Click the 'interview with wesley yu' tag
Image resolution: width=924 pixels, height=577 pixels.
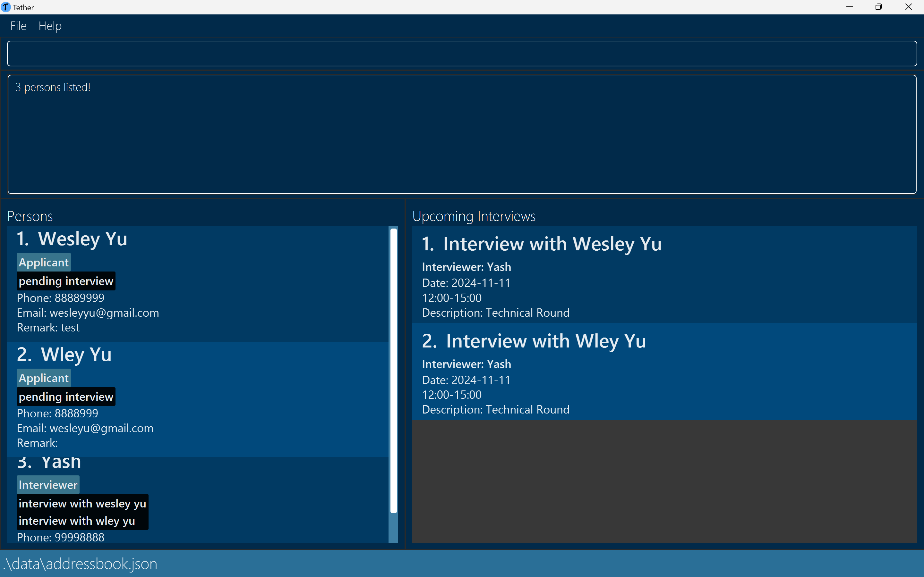pos(82,504)
